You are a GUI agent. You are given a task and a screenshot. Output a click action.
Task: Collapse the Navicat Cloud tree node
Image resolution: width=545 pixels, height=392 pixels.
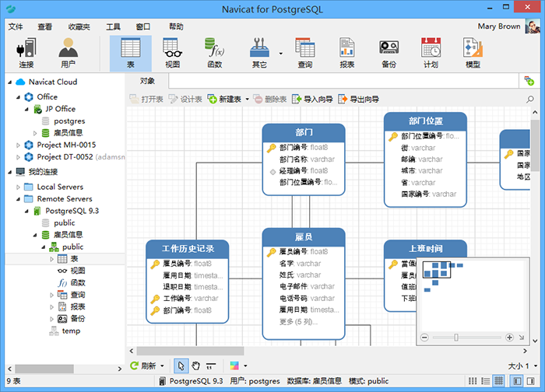(x=9, y=82)
